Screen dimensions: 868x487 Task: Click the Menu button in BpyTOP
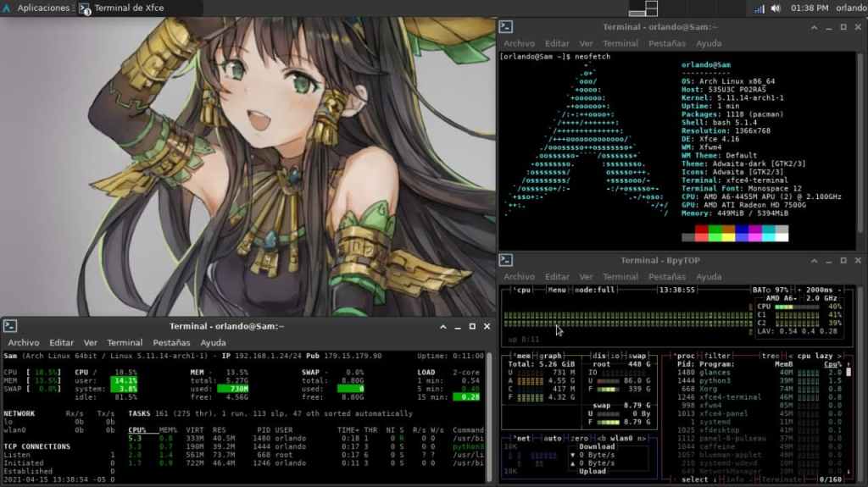(557, 290)
